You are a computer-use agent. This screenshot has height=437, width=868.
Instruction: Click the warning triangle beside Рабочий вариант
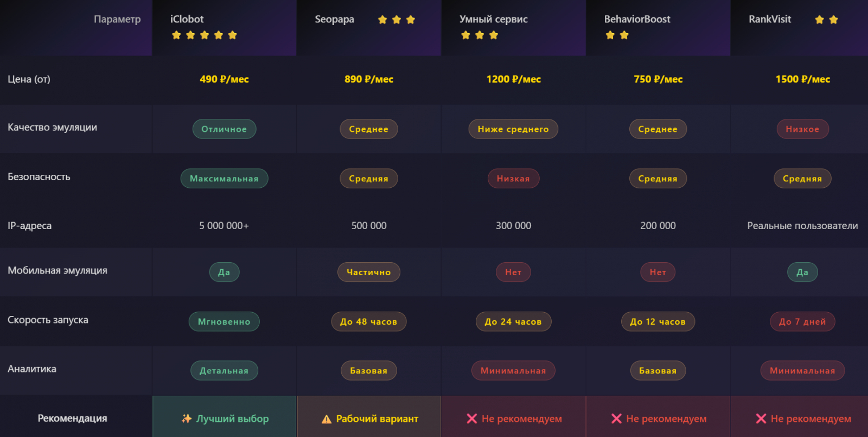(x=327, y=419)
